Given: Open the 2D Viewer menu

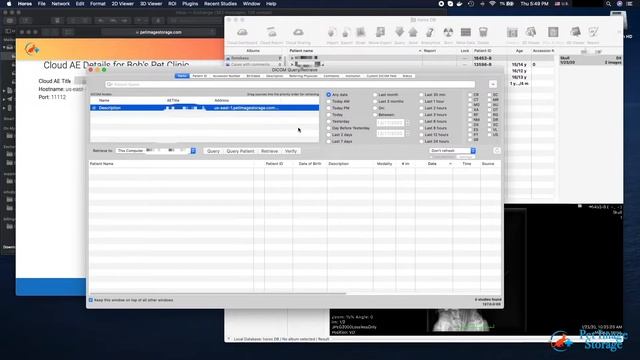Looking at the screenshot, I should pyautogui.click(x=122, y=4).
